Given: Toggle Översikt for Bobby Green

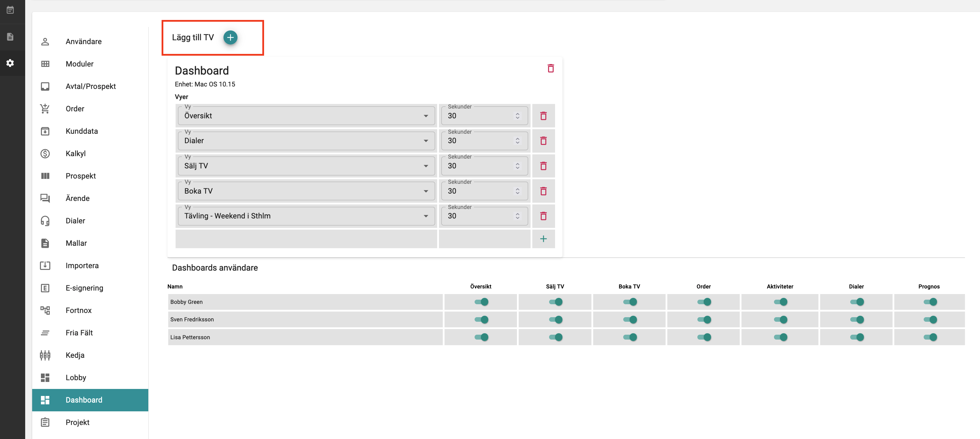Looking at the screenshot, I should coord(481,302).
